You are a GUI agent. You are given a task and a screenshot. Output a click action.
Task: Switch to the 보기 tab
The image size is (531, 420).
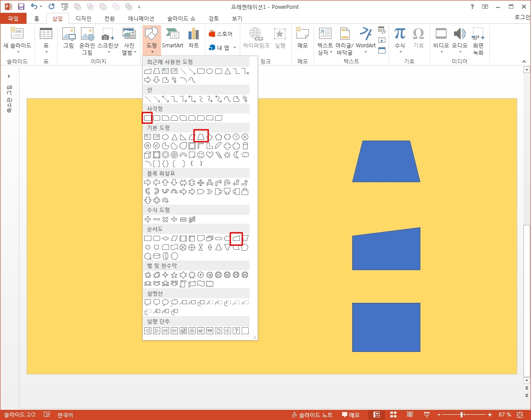pos(237,19)
